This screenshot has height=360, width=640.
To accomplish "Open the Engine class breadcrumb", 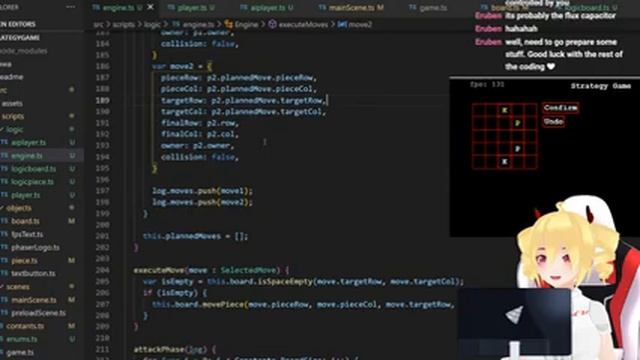I will (x=241, y=24).
